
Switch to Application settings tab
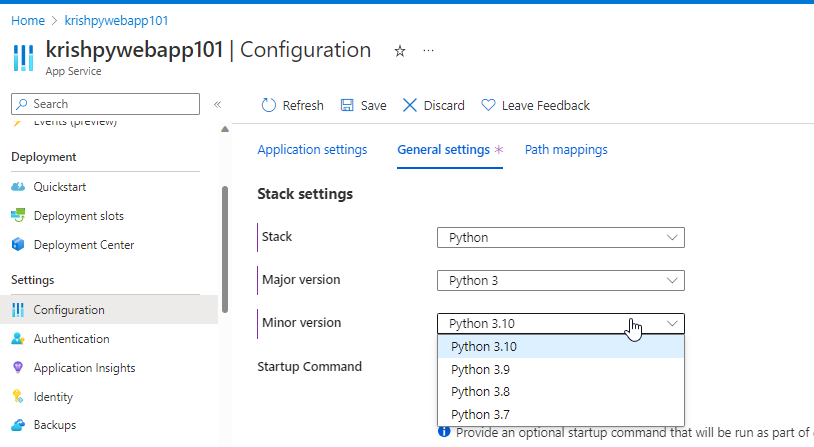(312, 150)
